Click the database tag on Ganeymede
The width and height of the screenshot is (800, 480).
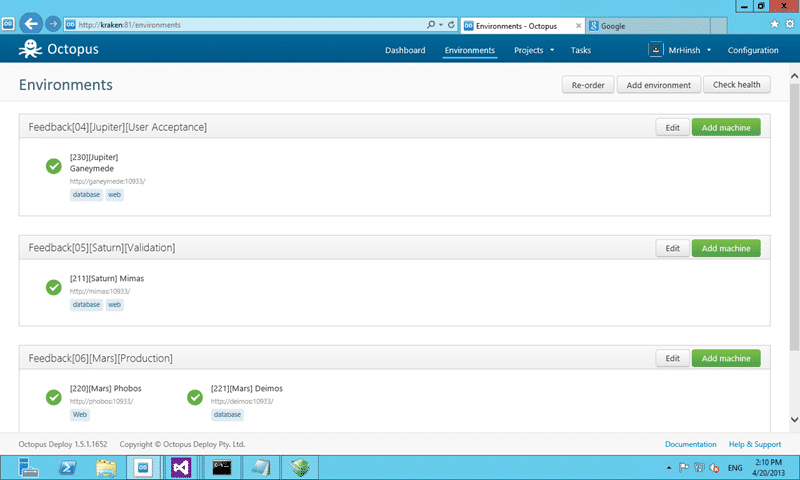(86, 194)
